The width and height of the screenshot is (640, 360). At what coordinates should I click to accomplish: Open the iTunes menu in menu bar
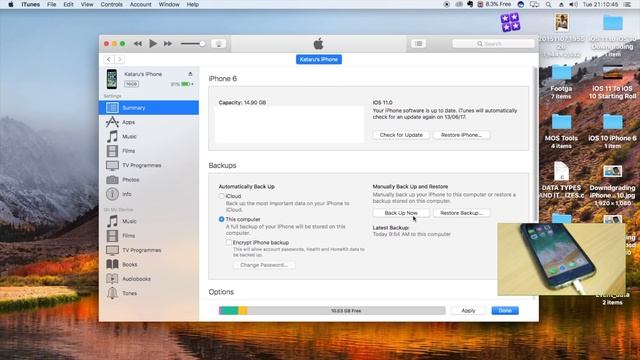point(31,4)
